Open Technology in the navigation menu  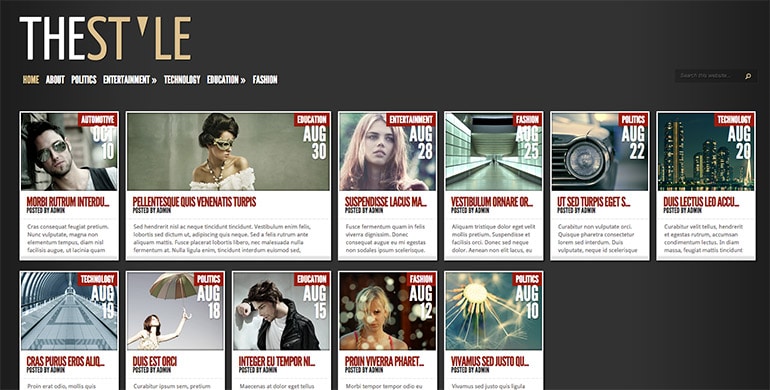tap(182, 80)
